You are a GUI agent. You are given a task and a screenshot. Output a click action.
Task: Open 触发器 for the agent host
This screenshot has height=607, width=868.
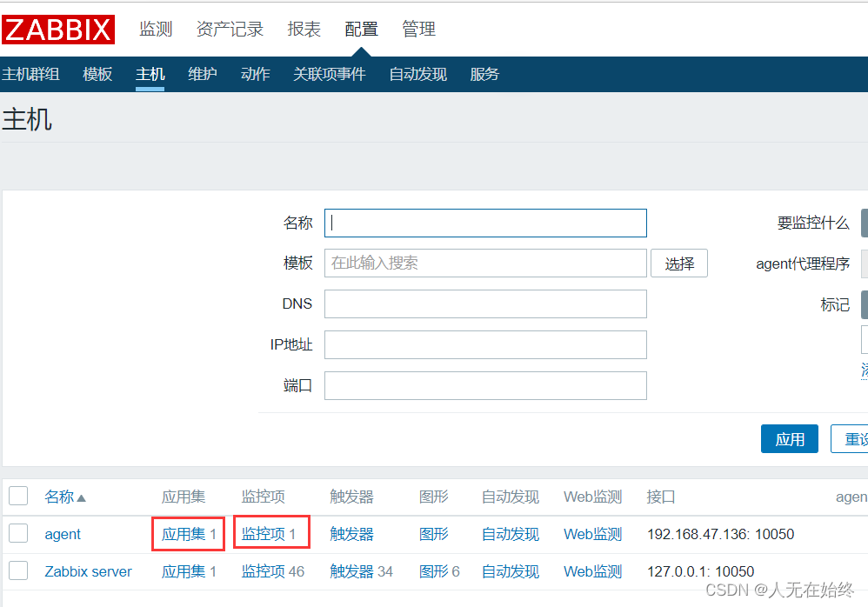[351, 534]
